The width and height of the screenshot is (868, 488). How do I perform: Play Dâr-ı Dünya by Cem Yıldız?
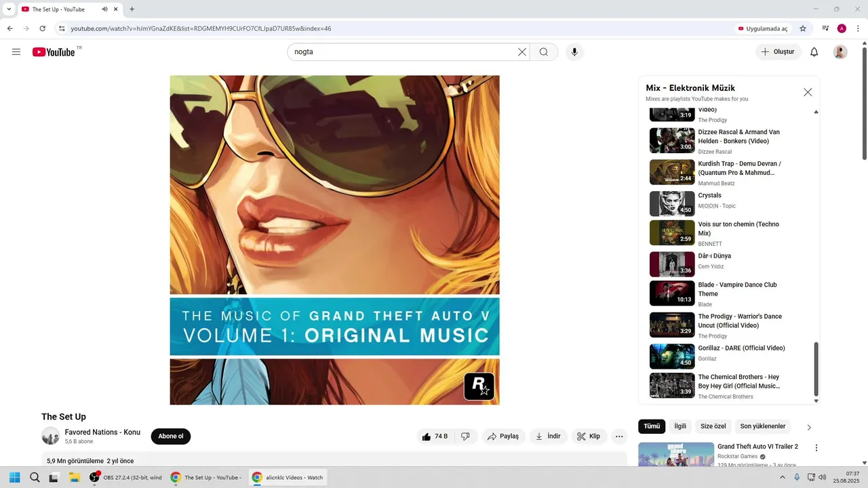729,264
